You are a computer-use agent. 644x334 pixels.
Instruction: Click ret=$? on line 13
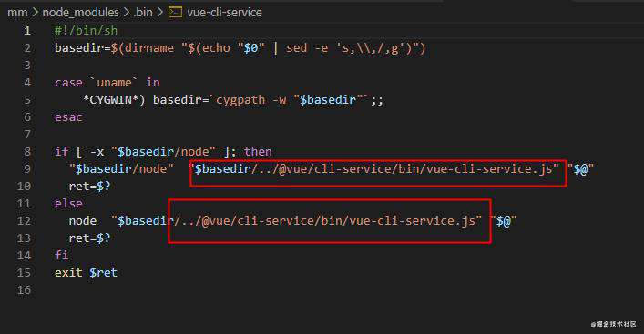(89, 238)
